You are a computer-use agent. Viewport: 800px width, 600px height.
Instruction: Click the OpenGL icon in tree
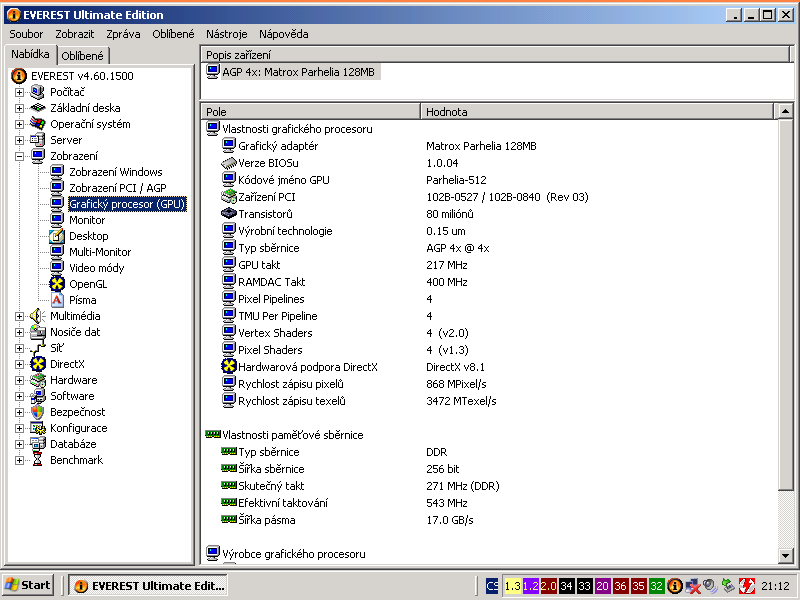pos(57,284)
